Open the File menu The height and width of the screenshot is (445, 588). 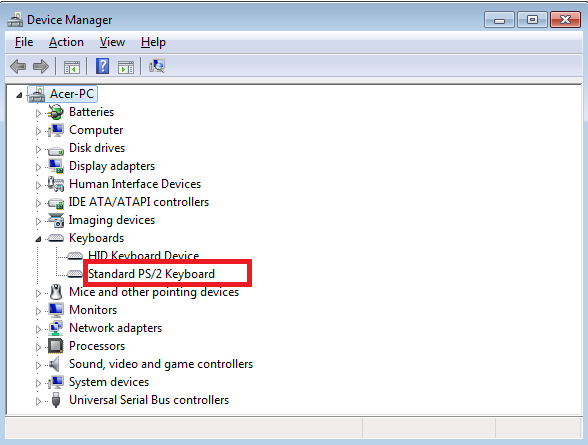click(24, 42)
